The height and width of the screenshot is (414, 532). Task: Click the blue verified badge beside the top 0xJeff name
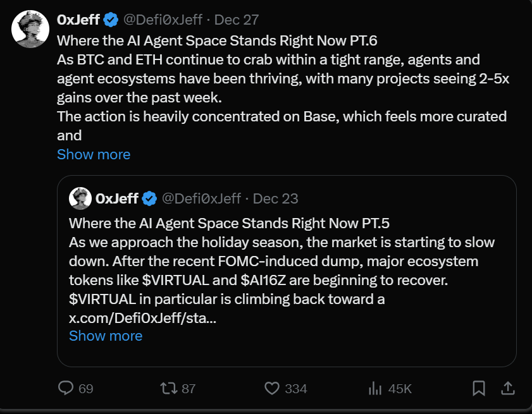point(111,20)
